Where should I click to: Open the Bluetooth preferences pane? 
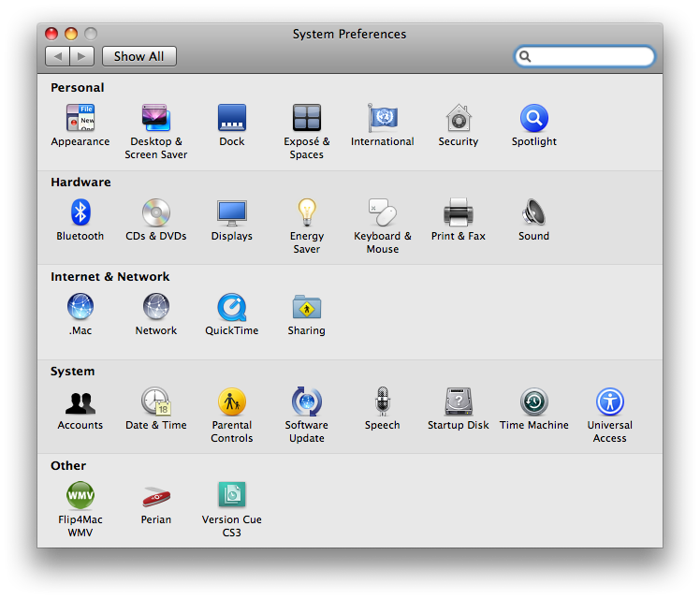coord(80,213)
